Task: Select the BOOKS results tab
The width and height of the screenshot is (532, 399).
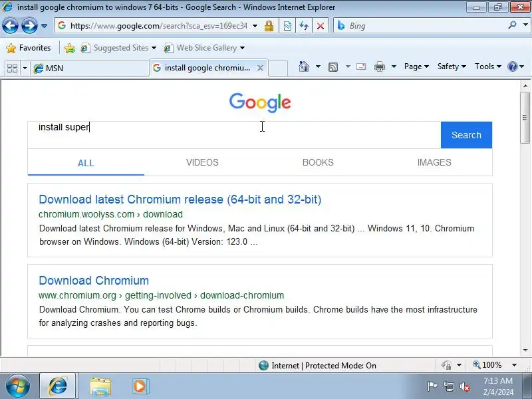Action: (318, 162)
